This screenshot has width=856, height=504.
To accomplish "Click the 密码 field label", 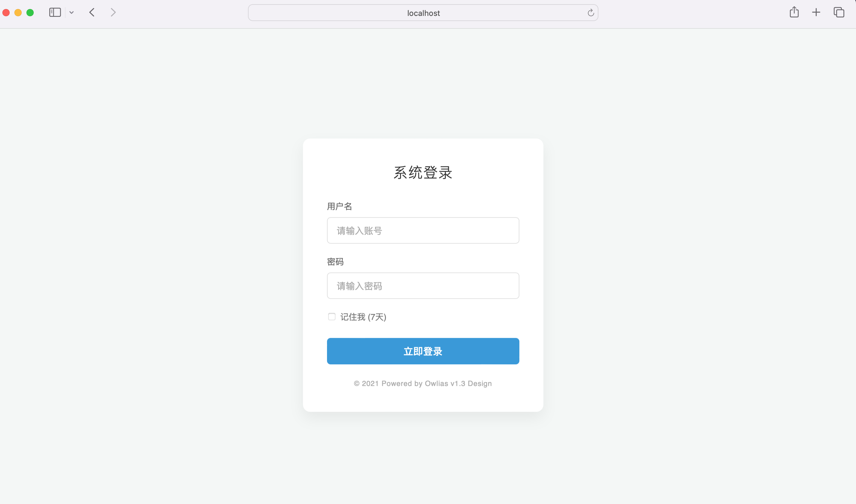I will (335, 262).
